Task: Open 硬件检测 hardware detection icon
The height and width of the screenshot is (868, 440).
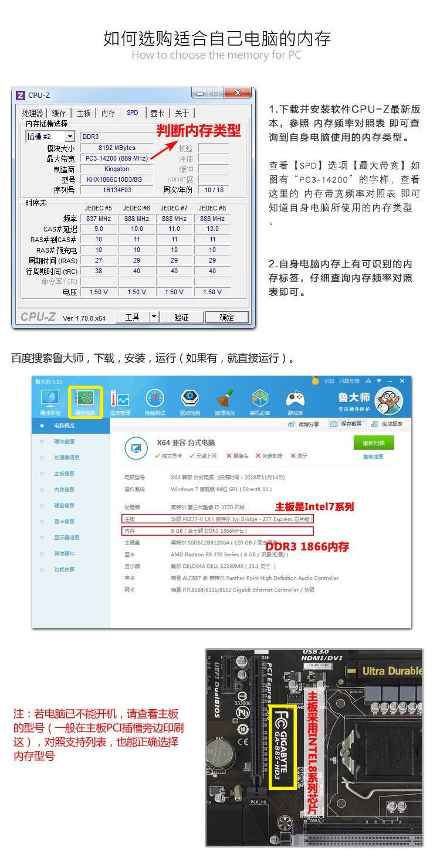Action: (86, 403)
